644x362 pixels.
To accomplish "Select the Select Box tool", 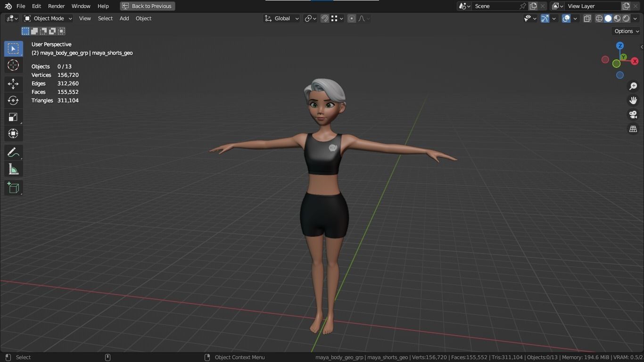I will click(13, 49).
